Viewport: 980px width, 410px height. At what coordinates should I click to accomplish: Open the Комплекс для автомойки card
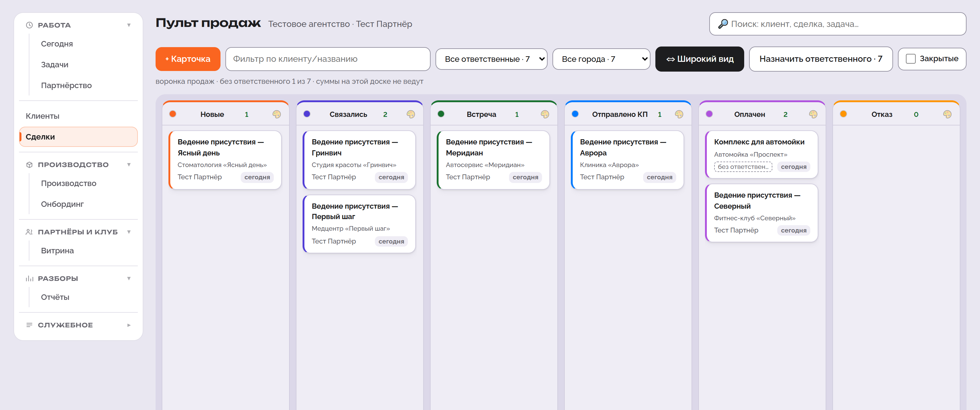pyautogui.click(x=761, y=155)
